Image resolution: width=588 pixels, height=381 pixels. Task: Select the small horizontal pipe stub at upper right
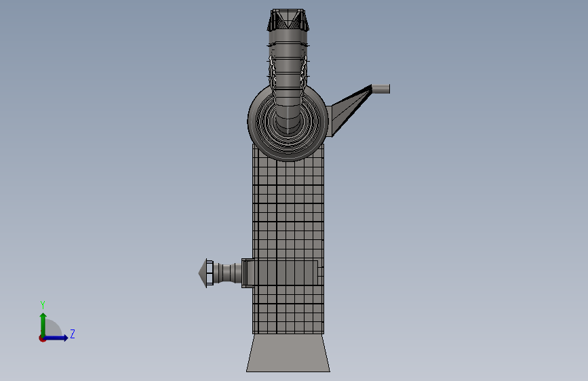(381, 89)
